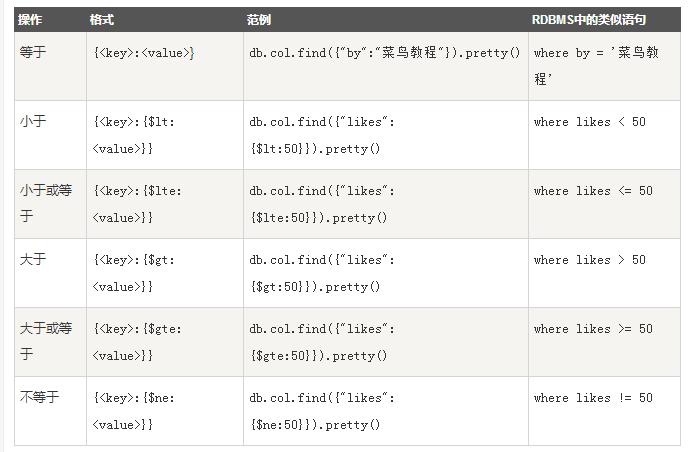Click the {$gt:50} example cell
This screenshot has height=452, width=690.
tap(385, 273)
